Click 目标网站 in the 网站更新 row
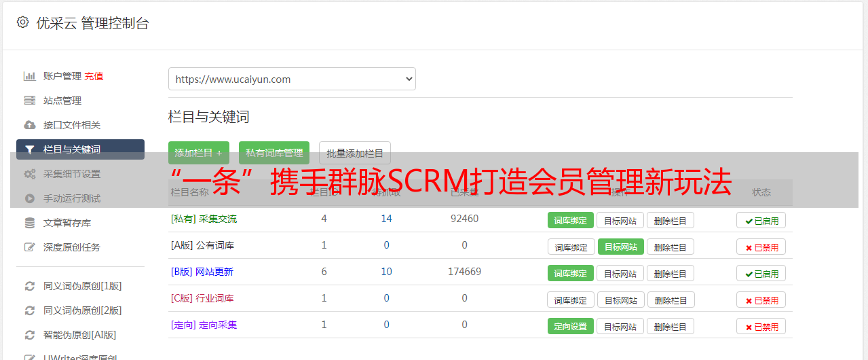This screenshot has width=868, height=360. coord(620,273)
